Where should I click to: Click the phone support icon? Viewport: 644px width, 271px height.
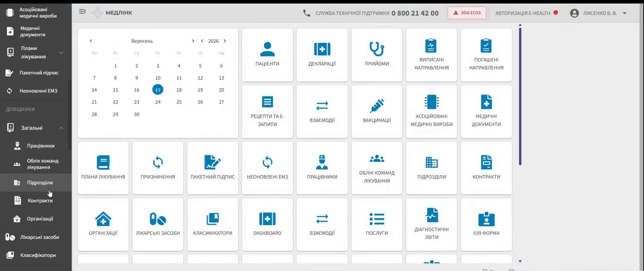tap(306, 13)
